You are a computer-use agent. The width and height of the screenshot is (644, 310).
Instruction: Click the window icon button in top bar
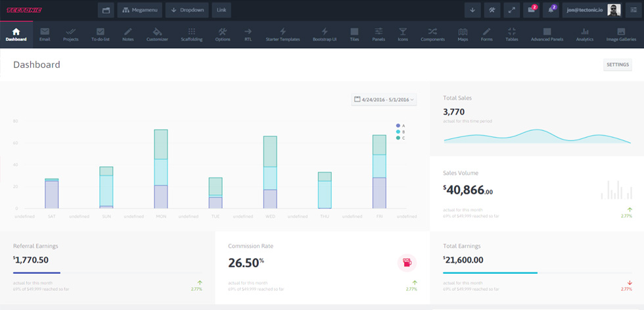coord(106,11)
